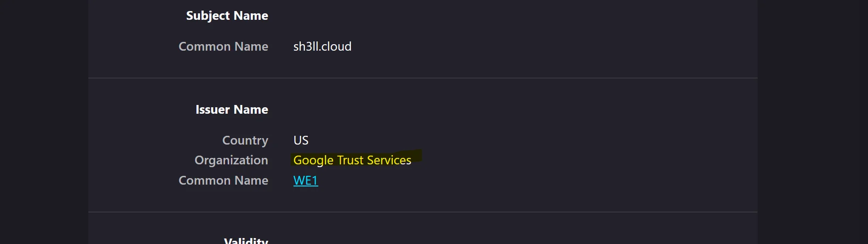Click the Common Name label under Subject Name
The image size is (868, 244).
223,46
